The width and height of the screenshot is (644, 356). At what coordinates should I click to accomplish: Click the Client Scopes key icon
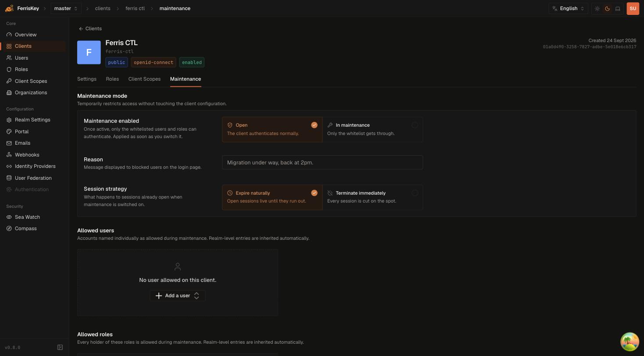(9, 81)
